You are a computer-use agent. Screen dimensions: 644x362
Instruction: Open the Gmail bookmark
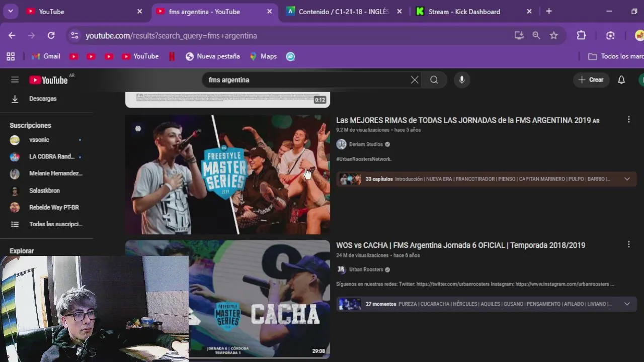click(x=46, y=56)
